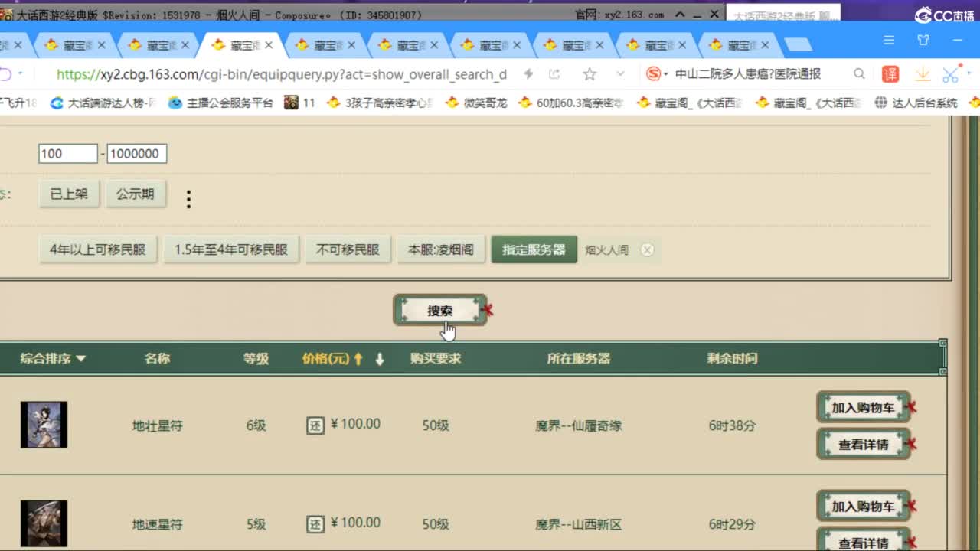
Task: Open the three-dot more status options
Action: [188, 200]
